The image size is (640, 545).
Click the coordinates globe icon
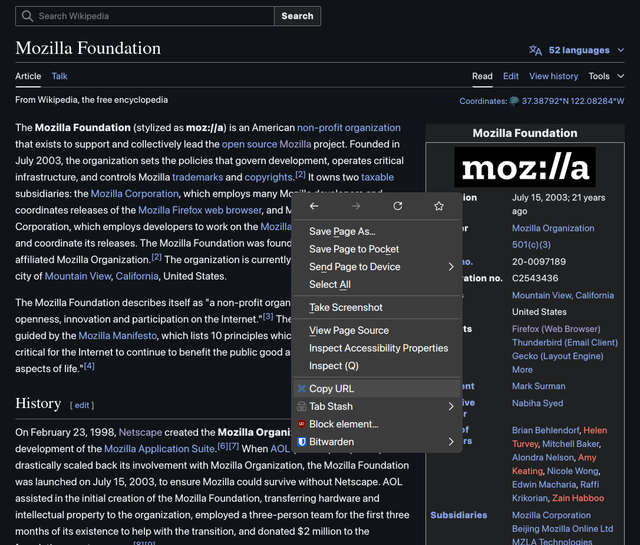point(514,101)
